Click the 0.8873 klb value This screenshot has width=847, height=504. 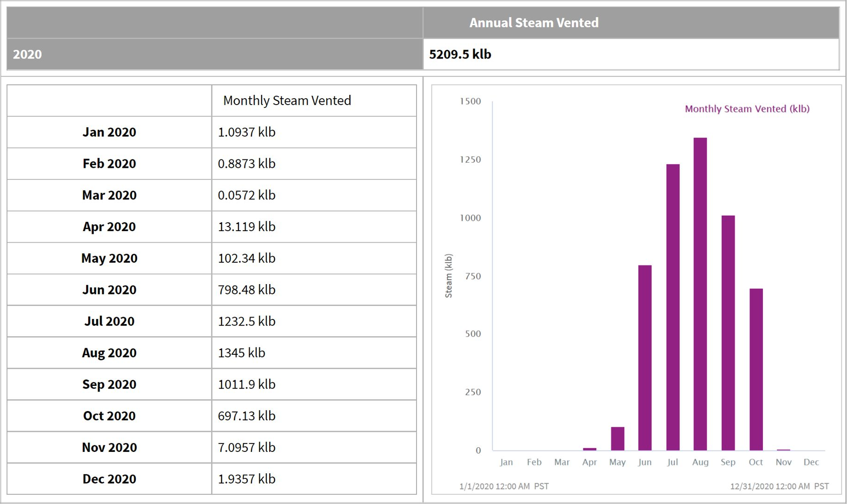coord(246,164)
